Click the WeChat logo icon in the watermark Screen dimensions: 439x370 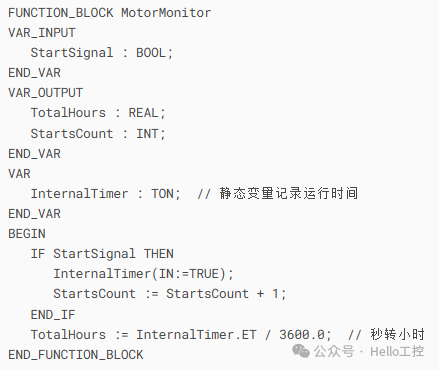click(x=301, y=352)
